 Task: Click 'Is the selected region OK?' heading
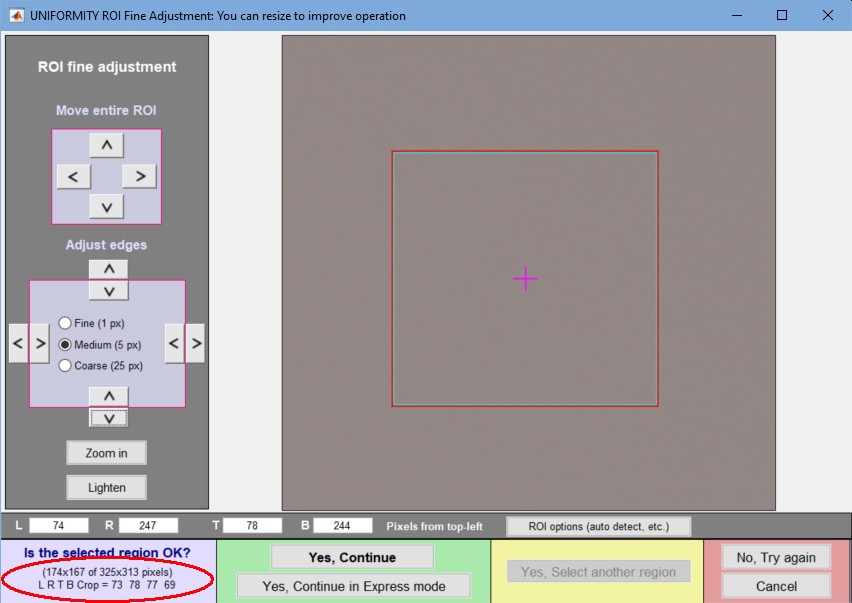coord(107,553)
